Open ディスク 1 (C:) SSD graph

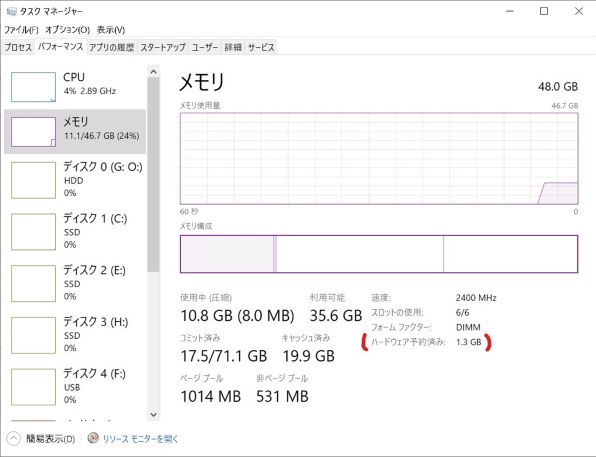point(75,232)
